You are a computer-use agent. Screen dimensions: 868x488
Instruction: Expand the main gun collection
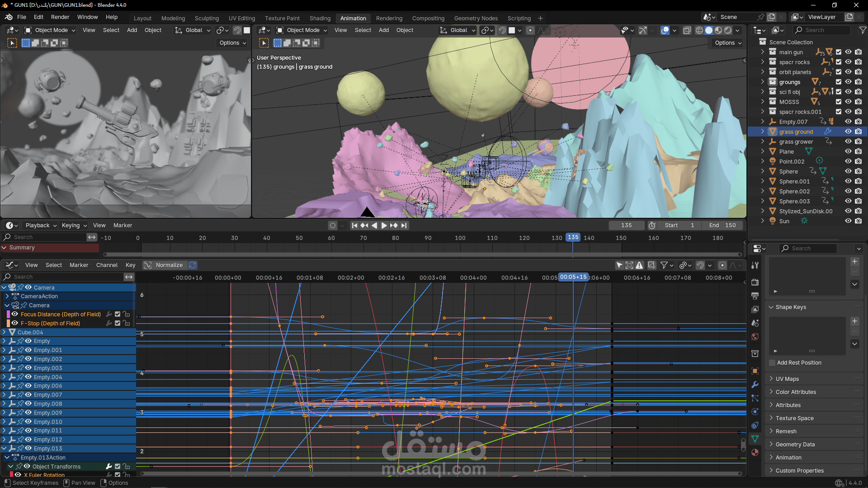762,52
